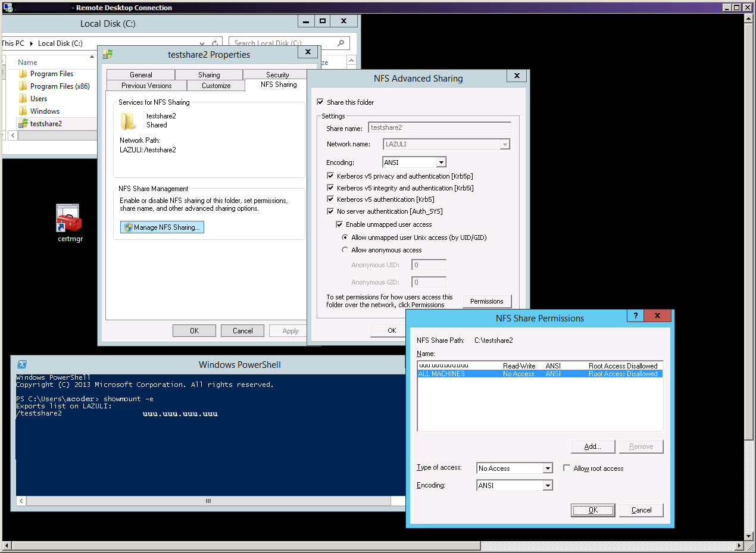
Task: Click the help question mark in NFS Share Permissions
Action: pos(635,316)
